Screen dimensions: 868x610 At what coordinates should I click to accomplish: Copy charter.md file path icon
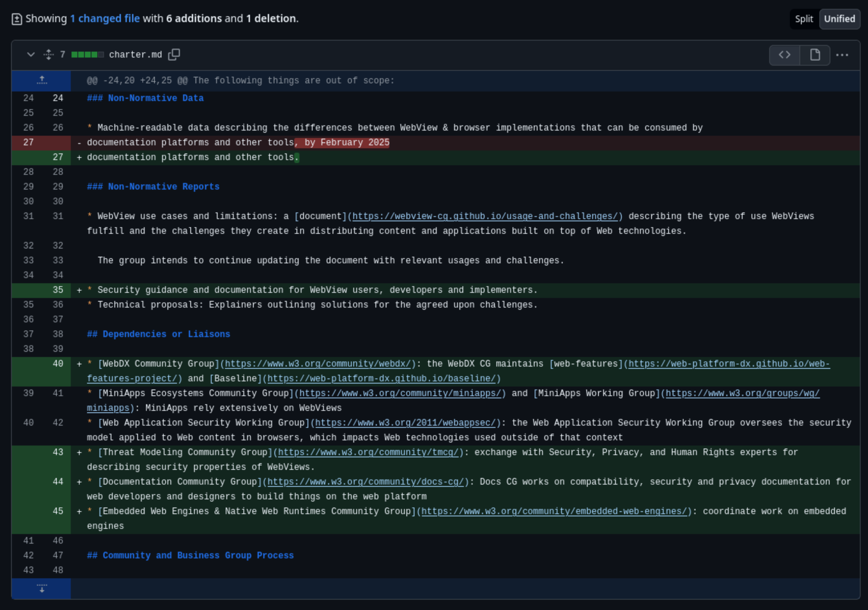coord(174,55)
